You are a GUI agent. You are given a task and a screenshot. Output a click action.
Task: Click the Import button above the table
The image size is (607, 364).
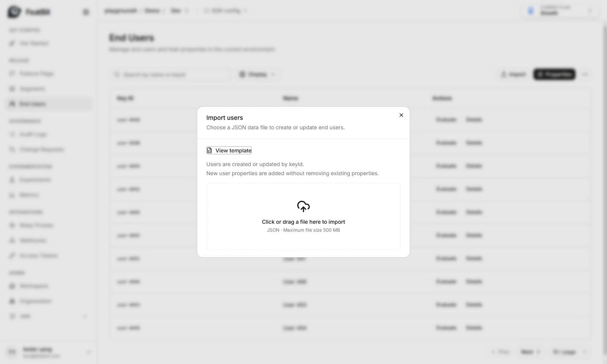(513, 74)
